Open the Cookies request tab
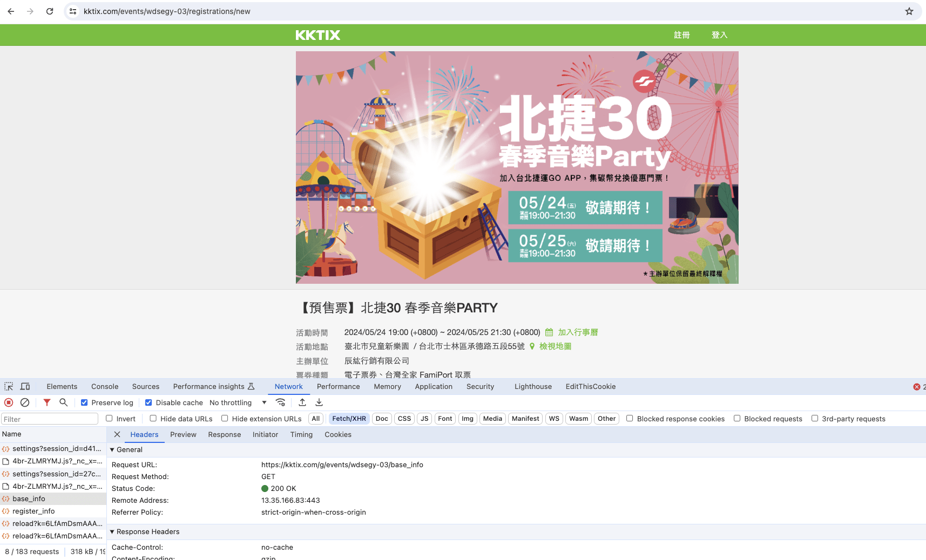926x560 pixels. tap(338, 434)
